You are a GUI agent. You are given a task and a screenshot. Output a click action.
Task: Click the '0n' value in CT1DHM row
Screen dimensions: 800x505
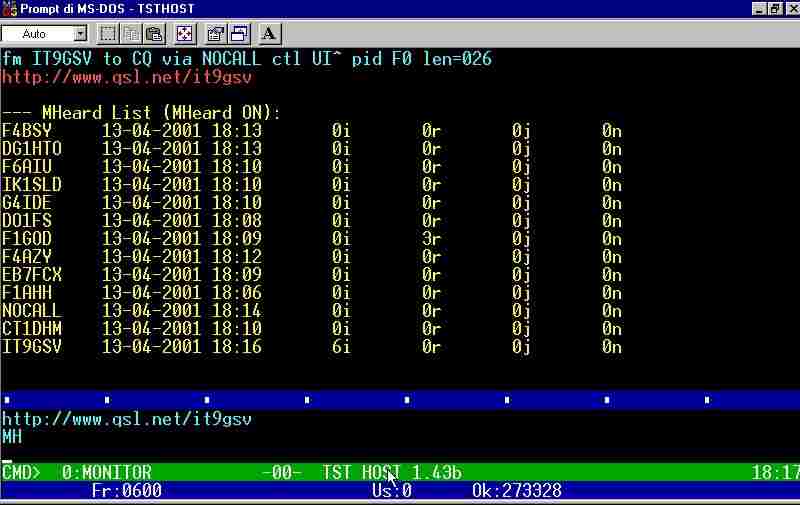(612, 328)
